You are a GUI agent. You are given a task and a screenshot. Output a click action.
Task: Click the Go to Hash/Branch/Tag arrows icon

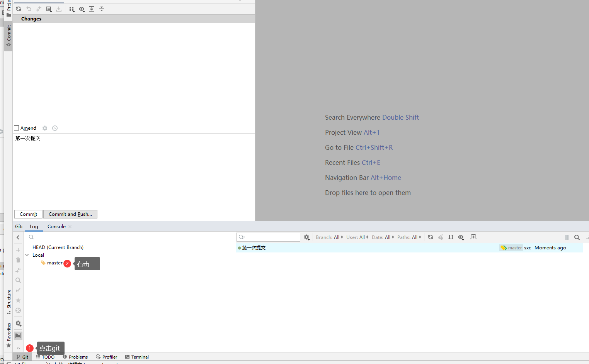pyautogui.click(x=451, y=237)
